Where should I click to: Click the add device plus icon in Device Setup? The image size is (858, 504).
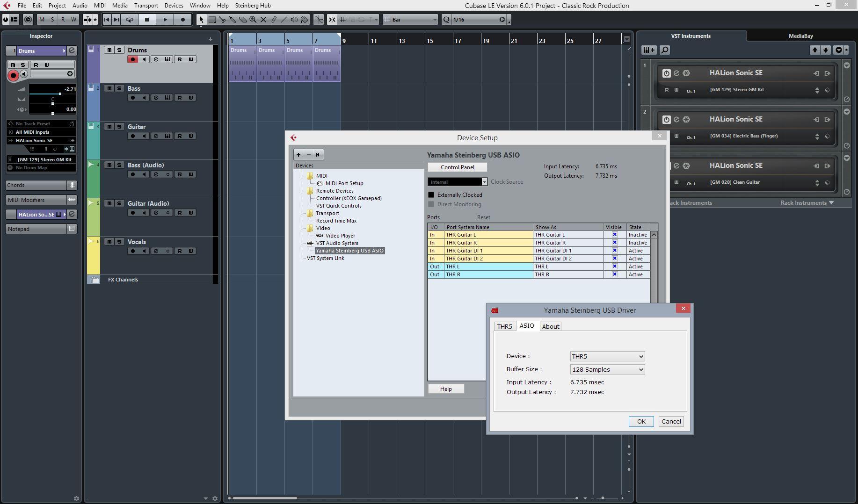click(x=298, y=155)
